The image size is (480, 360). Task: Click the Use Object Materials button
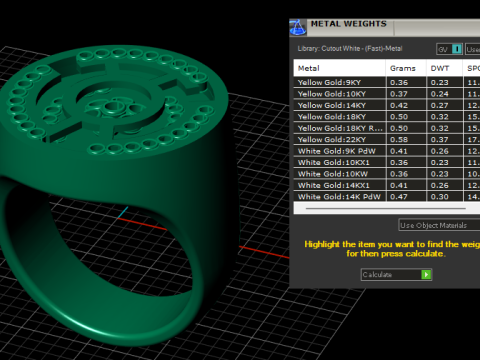tap(439, 225)
